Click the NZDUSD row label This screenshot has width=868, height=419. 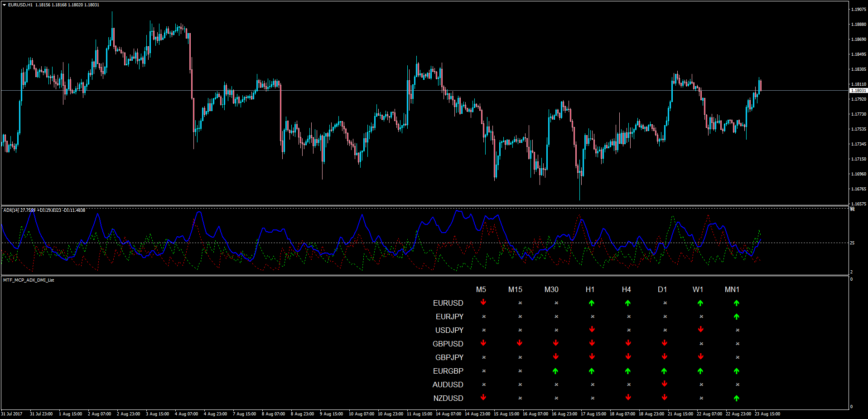point(448,398)
